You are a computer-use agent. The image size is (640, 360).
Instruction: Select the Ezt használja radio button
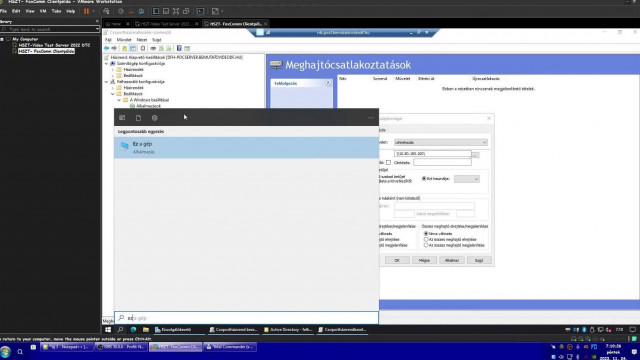[x=424, y=179]
